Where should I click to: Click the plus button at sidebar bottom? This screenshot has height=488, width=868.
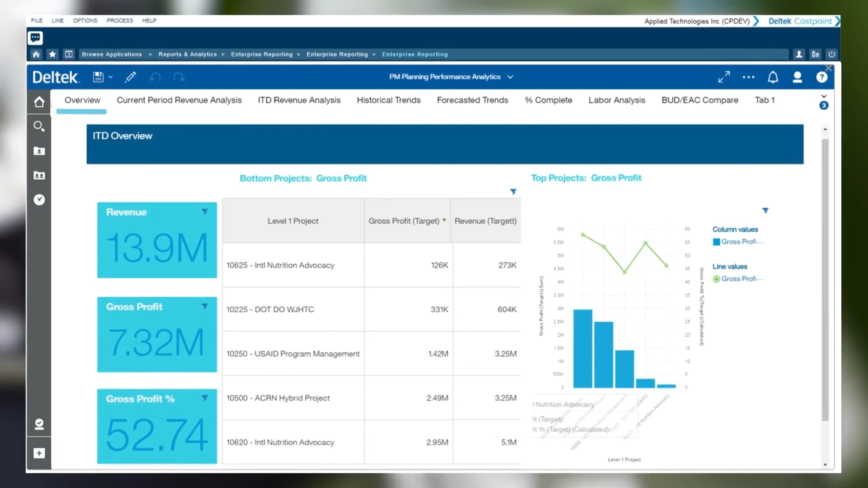coord(39,453)
